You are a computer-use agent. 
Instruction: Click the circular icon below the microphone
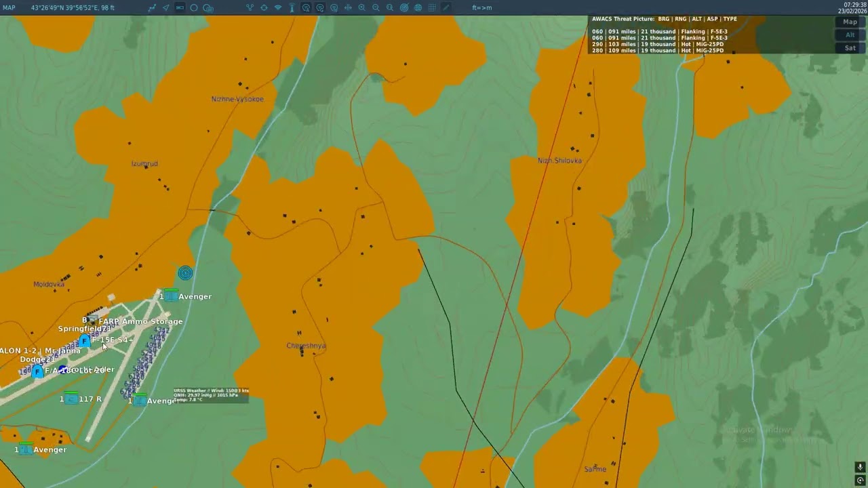tap(860, 481)
